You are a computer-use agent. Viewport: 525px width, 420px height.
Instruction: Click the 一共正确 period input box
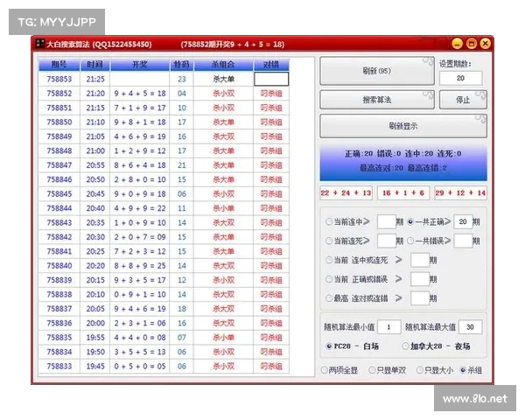tap(463, 221)
